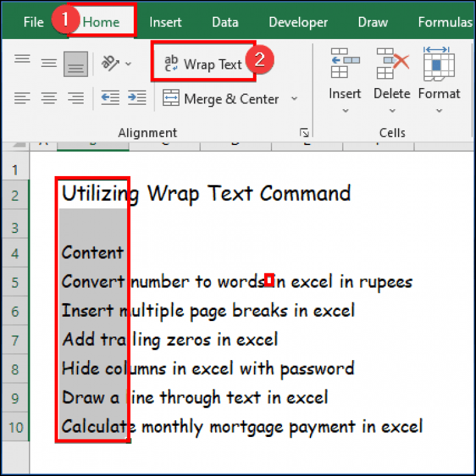476x476 pixels.
Task: Click the Merge & Center button
Action: (x=221, y=99)
